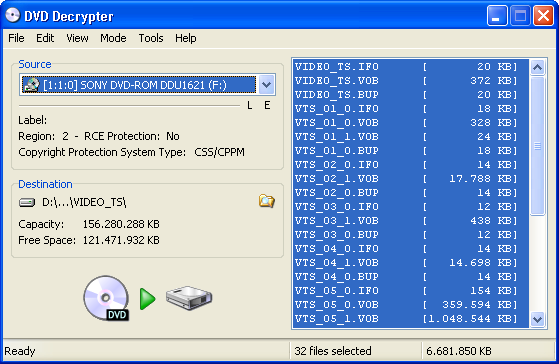This screenshot has width=559, height=364.
Task: Select VTS_04_0.IFO in the file list
Action: (410, 249)
